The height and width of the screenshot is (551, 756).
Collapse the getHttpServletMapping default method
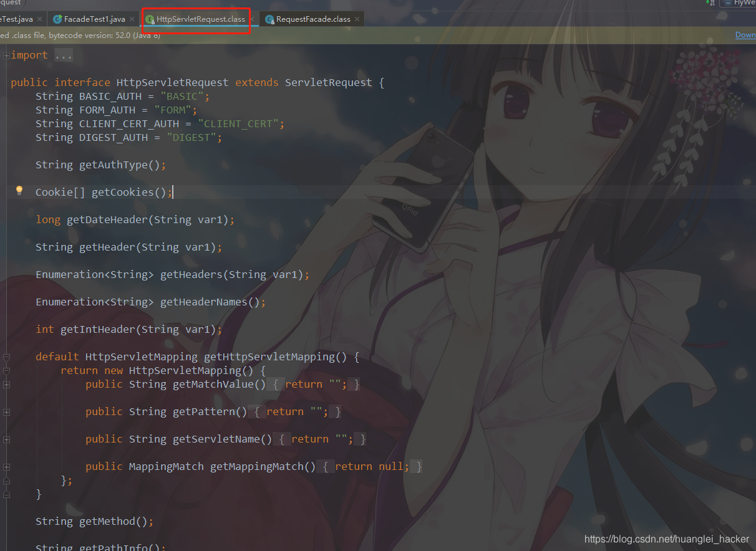click(x=6, y=357)
